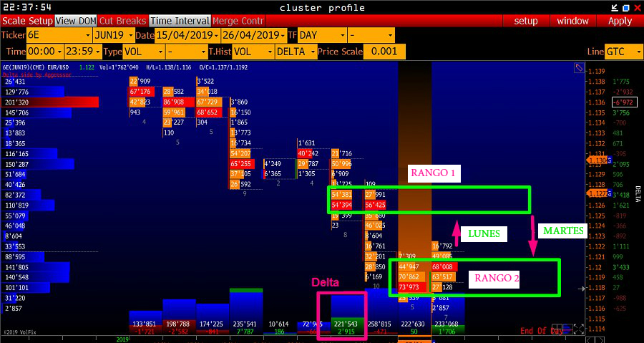Screen dimensions: 644x343
Task: Click the drawing pencil icon on chart
Action: [x=579, y=68]
